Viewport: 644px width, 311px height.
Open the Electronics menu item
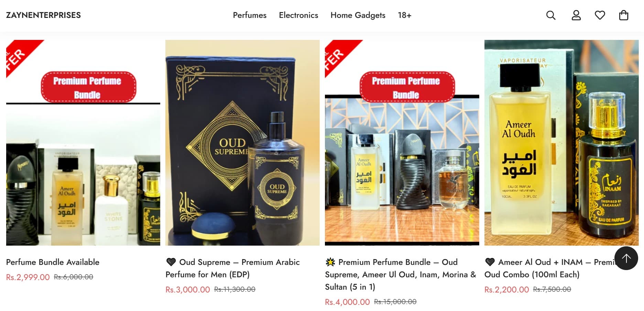click(x=298, y=15)
